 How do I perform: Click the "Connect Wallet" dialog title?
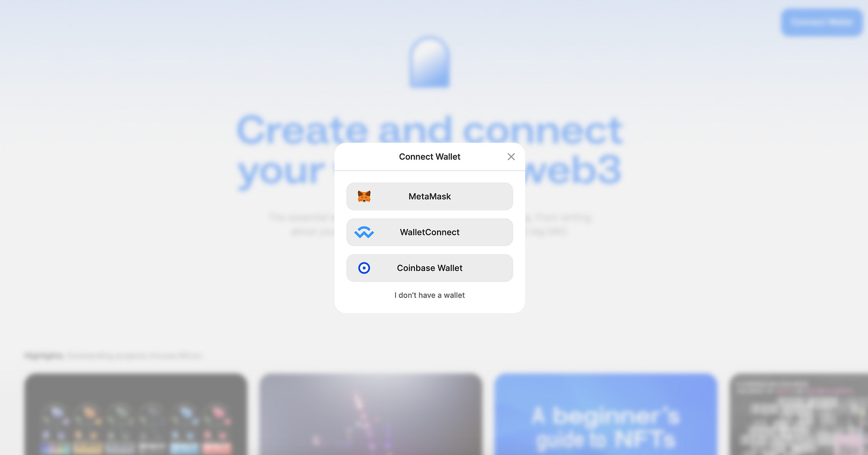430,157
